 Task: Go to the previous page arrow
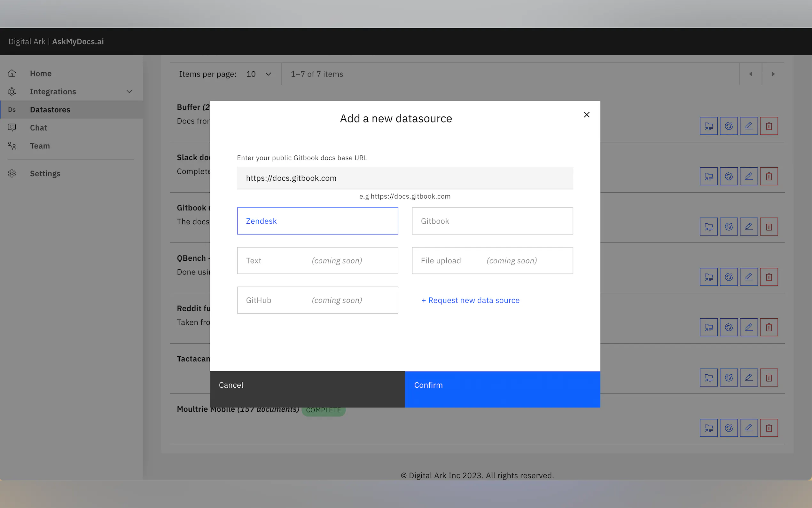pyautogui.click(x=750, y=74)
